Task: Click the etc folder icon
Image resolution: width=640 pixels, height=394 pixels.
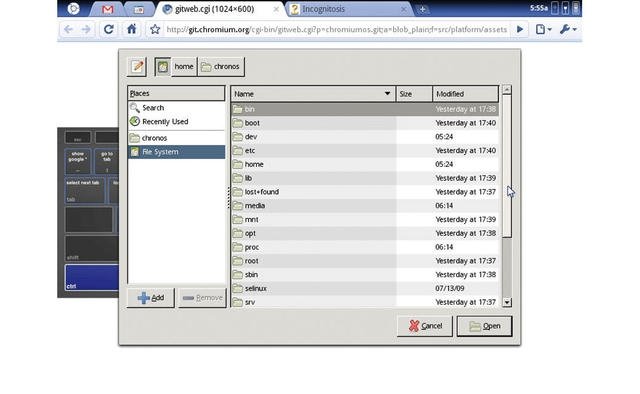Action: click(238, 151)
